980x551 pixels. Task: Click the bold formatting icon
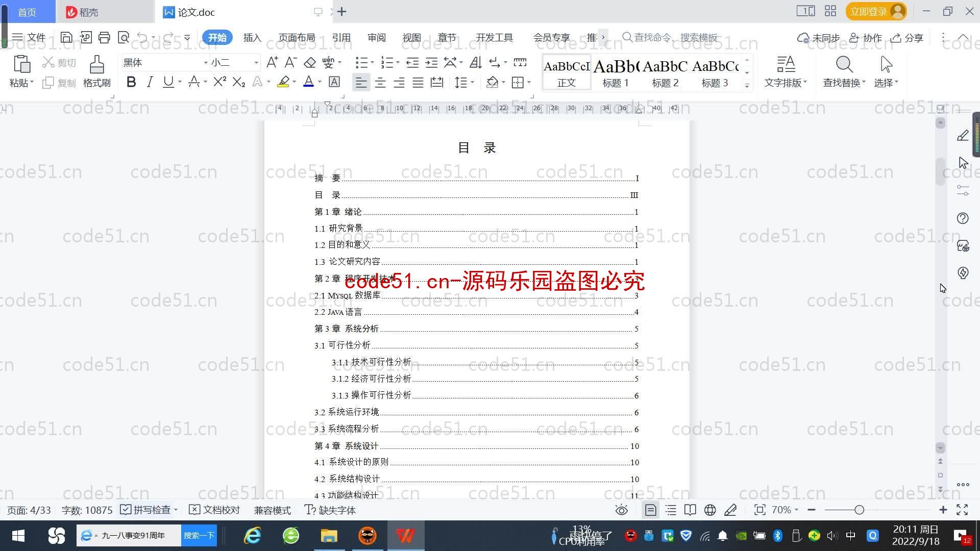131,82
